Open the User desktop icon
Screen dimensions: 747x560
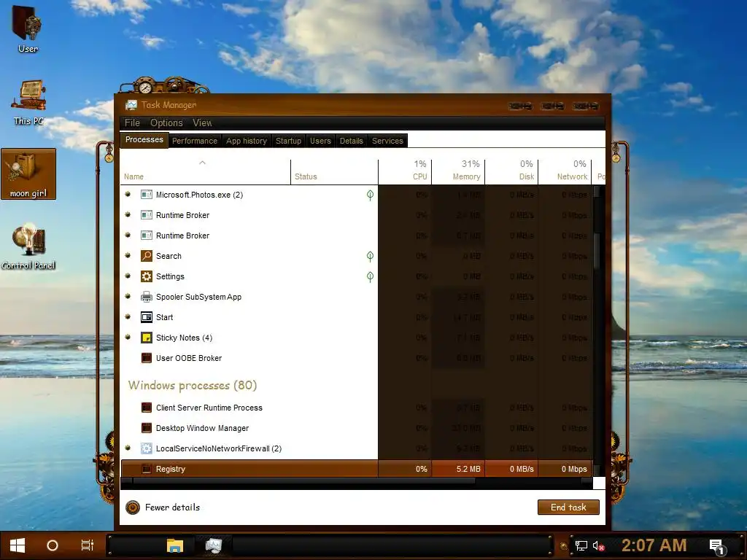28,28
